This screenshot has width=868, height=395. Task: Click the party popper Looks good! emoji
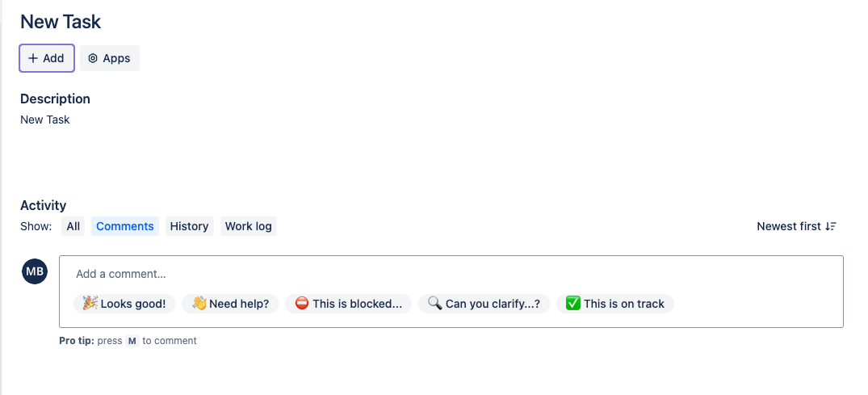point(90,304)
